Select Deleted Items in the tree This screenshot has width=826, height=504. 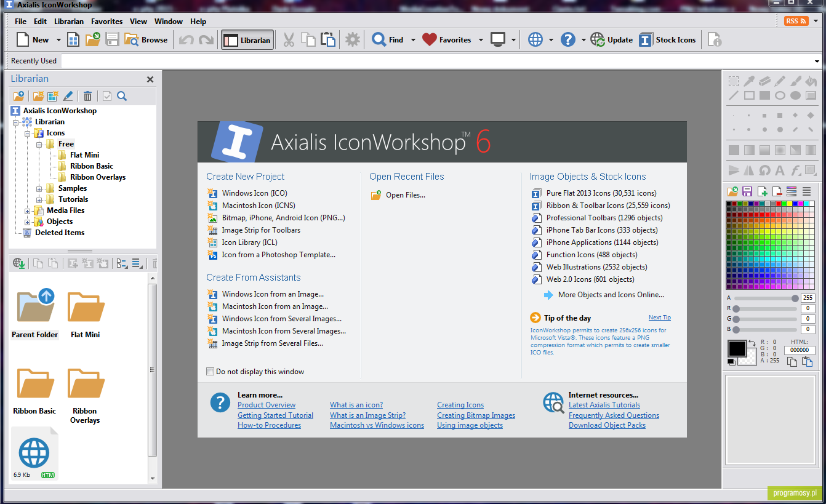60,233
